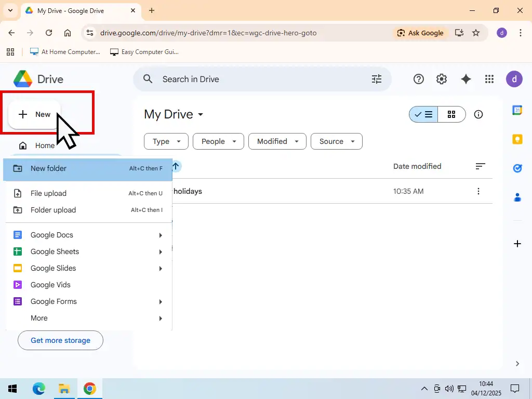Open the three-dot menu for holidays folder
The image size is (532, 399).
click(x=478, y=191)
